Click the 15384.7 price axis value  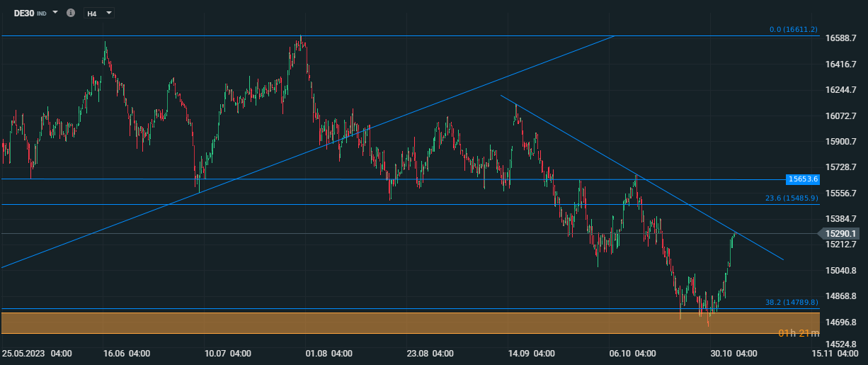[841, 219]
